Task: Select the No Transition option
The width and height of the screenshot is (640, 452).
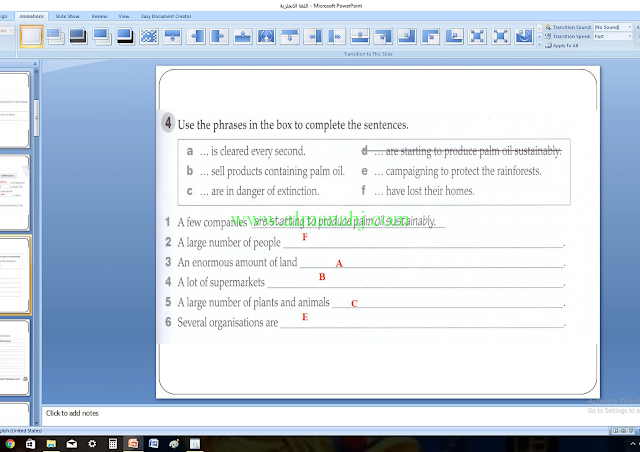Action: coord(31,36)
